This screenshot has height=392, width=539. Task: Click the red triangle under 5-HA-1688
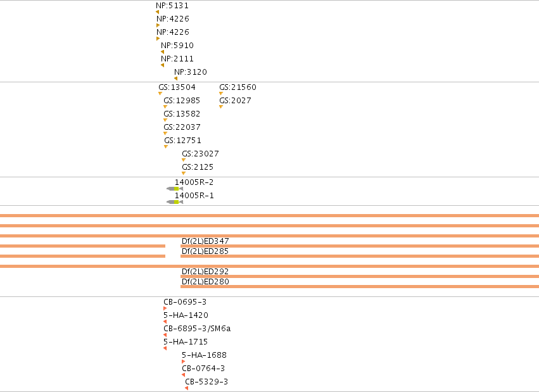click(x=183, y=362)
